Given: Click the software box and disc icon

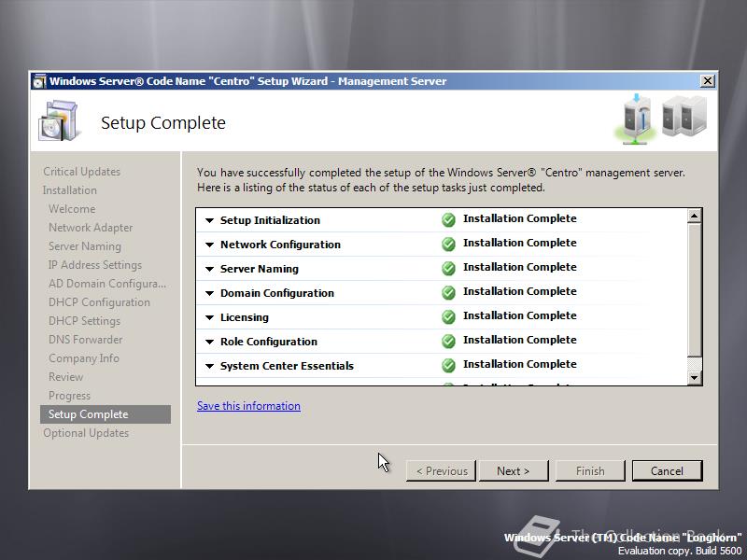Looking at the screenshot, I should click(x=58, y=121).
